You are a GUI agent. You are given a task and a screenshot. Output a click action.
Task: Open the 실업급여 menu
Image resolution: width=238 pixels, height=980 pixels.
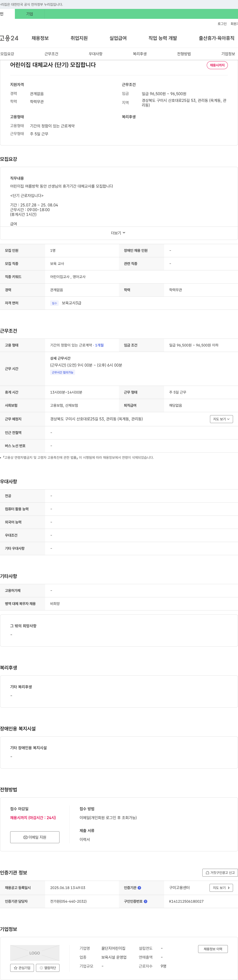tap(118, 38)
